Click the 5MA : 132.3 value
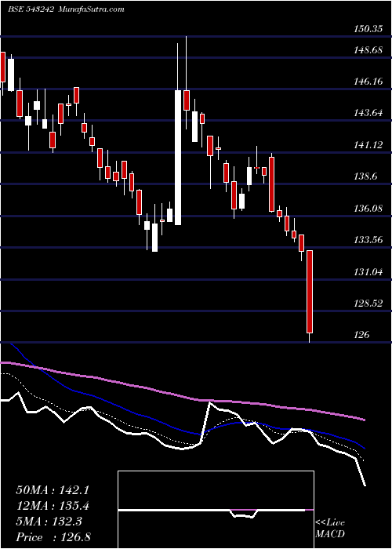The width and height of the screenshot is (392, 549). point(49,522)
